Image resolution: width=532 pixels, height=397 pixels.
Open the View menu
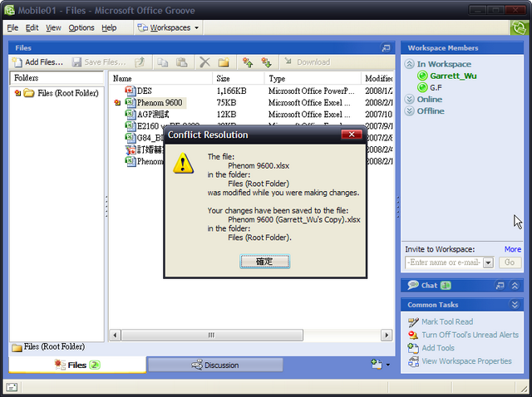(53, 27)
